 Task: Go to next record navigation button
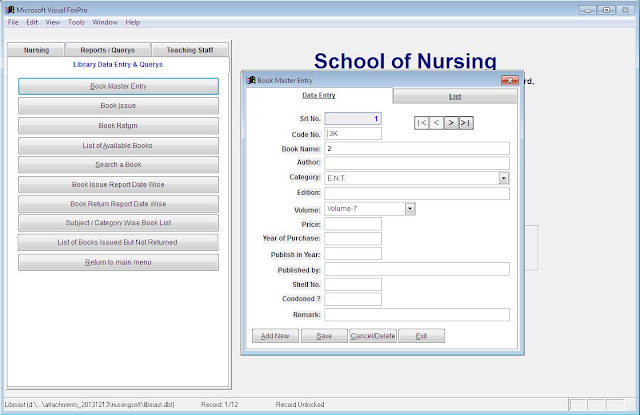point(451,123)
